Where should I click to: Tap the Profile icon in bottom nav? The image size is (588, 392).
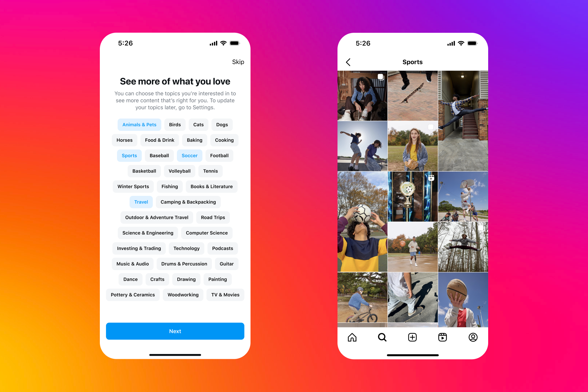coord(473,337)
